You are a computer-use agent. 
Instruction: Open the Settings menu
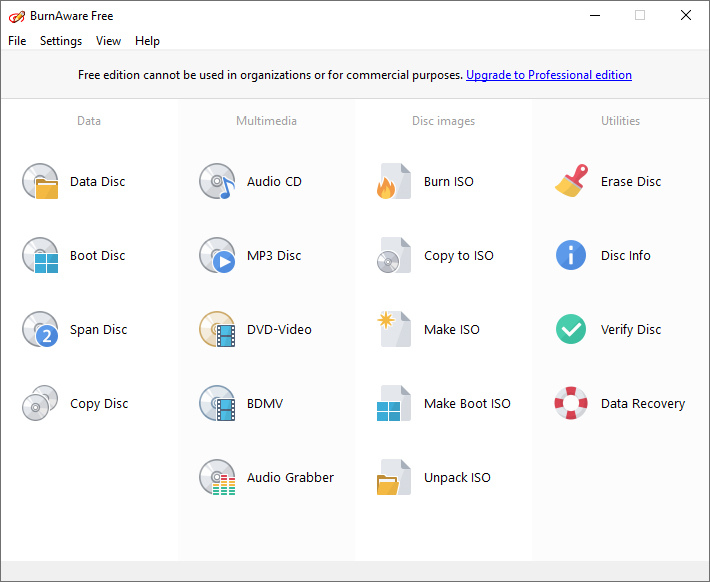point(61,41)
